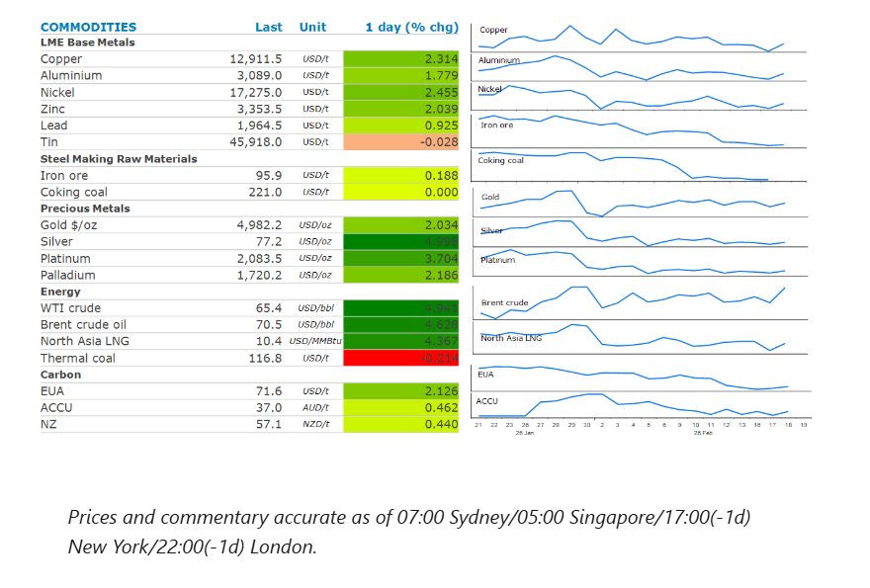Click Lead's last price 1,964.5
870x588 pixels.
pos(260,126)
